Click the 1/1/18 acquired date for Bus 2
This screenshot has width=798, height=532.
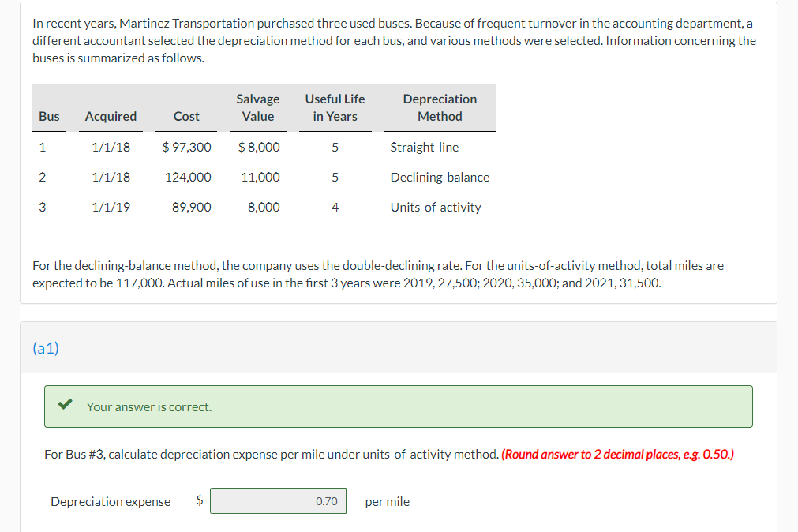tap(111, 177)
